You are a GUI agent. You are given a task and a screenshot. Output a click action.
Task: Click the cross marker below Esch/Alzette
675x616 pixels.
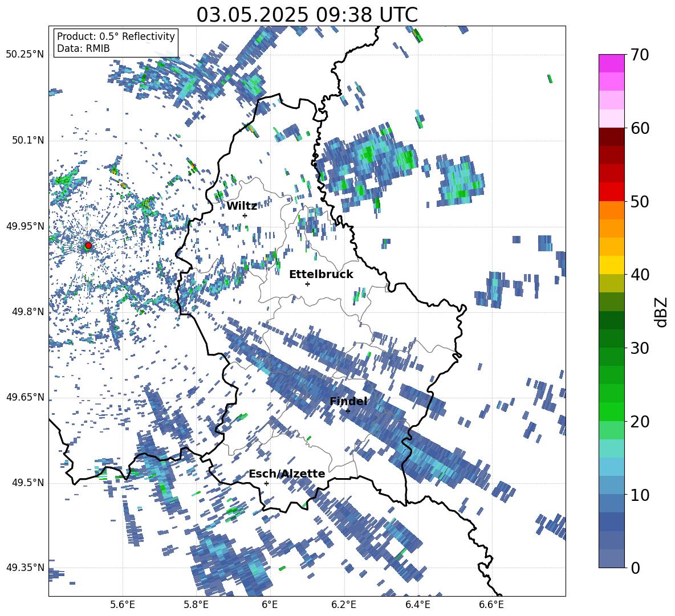coord(266,483)
